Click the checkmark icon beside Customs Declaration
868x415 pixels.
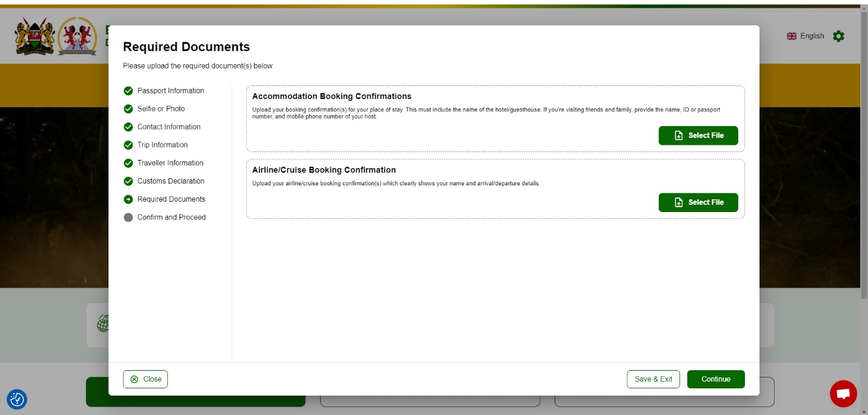coord(128,181)
